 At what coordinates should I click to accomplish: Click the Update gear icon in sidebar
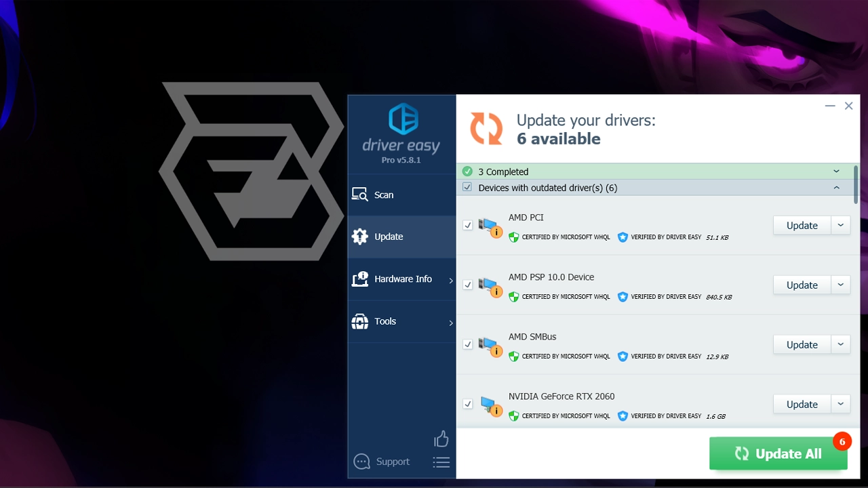coord(359,237)
